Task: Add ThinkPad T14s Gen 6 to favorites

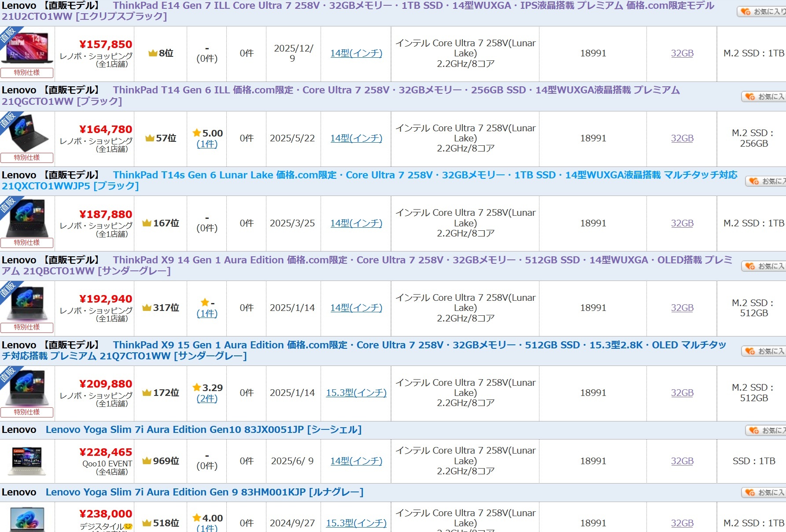Action: click(767, 181)
